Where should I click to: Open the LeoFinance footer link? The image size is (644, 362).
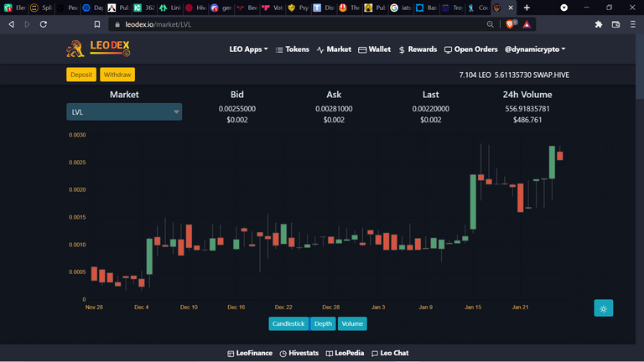[x=250, y=353]
